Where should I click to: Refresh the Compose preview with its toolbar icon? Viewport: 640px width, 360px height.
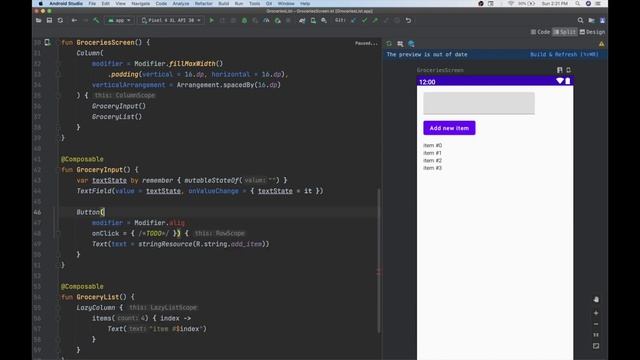coord(389,44)
